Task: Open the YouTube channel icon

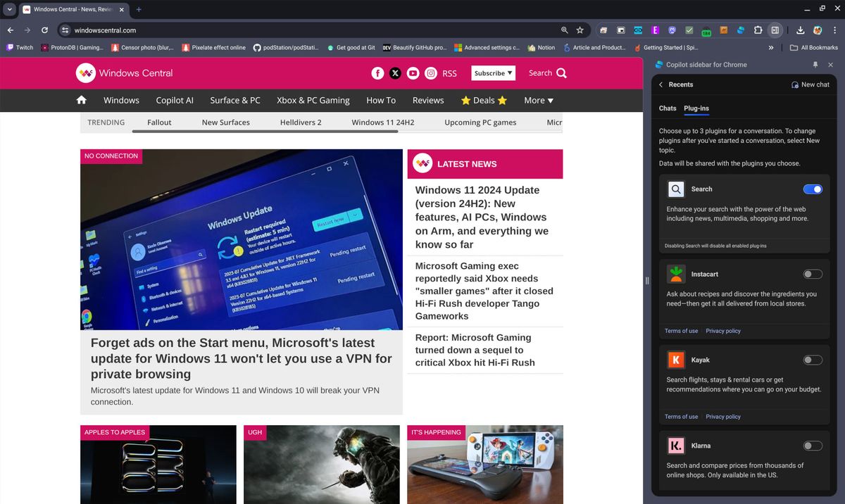Action: tap(413, 73)
